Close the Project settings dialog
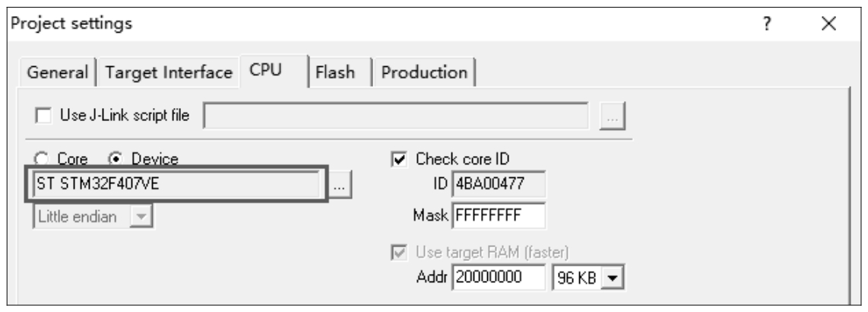This screenshot has height=312, width=868. [x=830, y=24]
